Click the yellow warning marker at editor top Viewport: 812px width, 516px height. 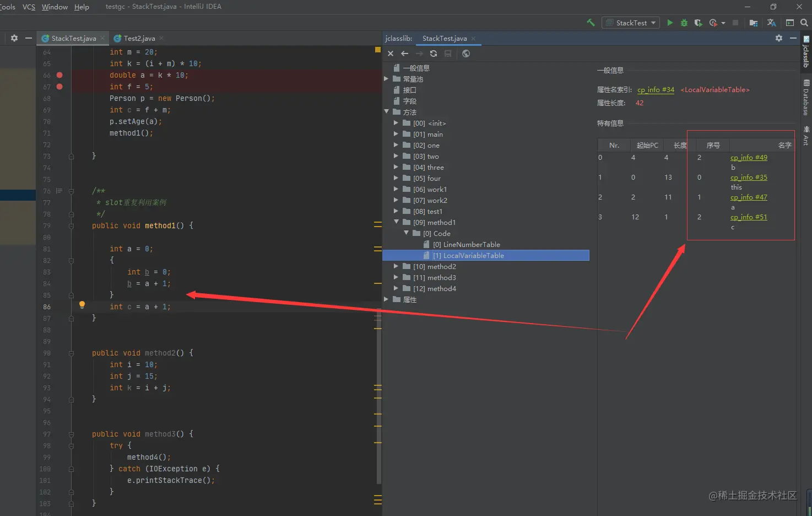[378, 50]
